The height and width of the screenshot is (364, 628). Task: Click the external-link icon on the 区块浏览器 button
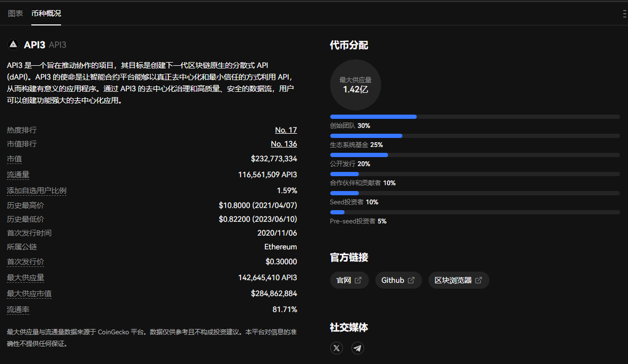pos(479,280)
